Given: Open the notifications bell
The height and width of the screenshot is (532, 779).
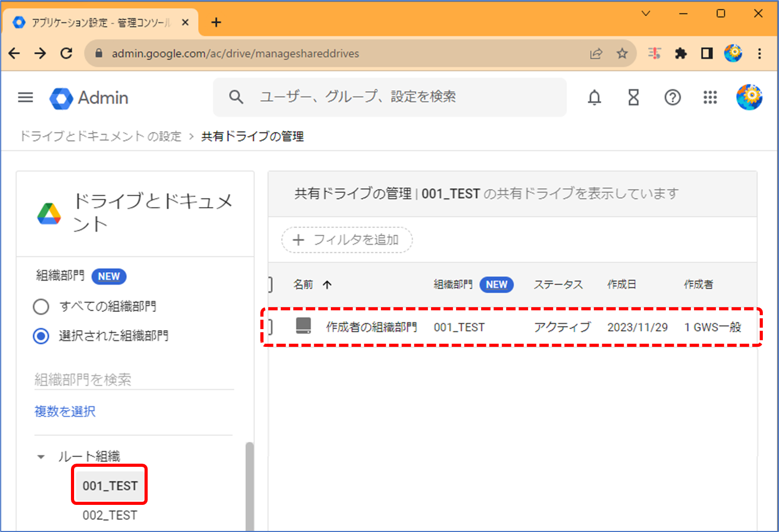Looking at the screenshot, I should pos(594,98).
